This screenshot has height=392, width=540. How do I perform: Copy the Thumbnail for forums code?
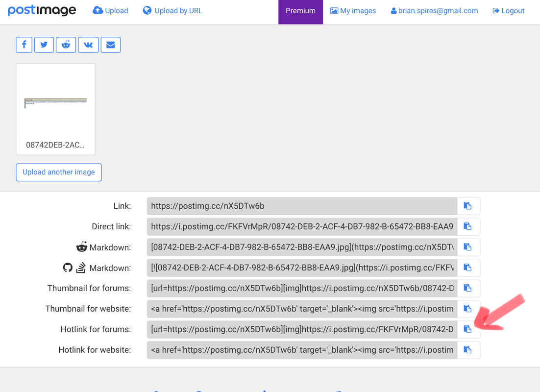coord(467,288)
